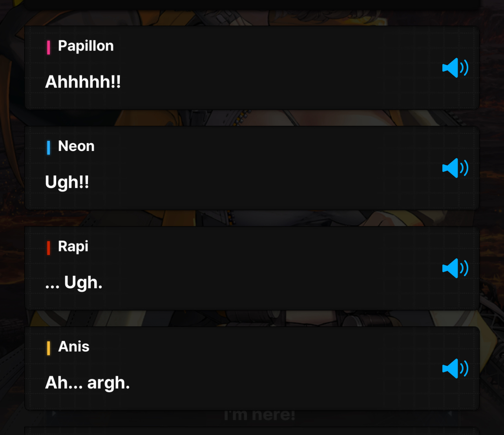
Task: Click the faded "I'm here!" text
Action: click(x=259, y=415)
